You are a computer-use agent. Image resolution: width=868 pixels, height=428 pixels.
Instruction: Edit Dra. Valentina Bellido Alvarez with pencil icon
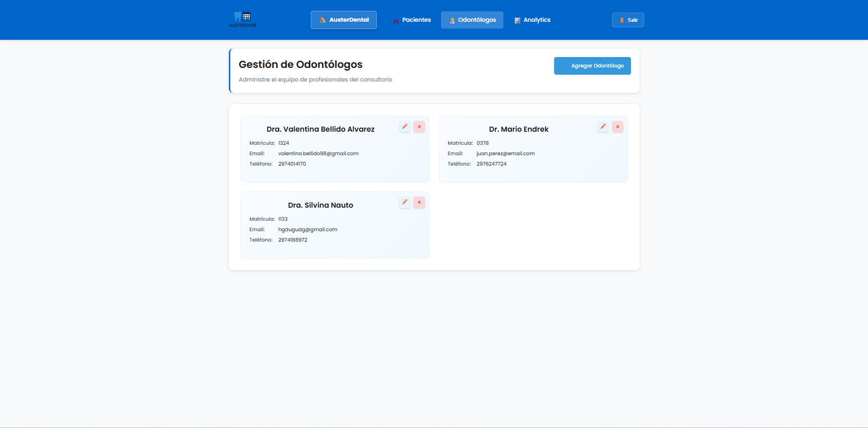point(405,126)
